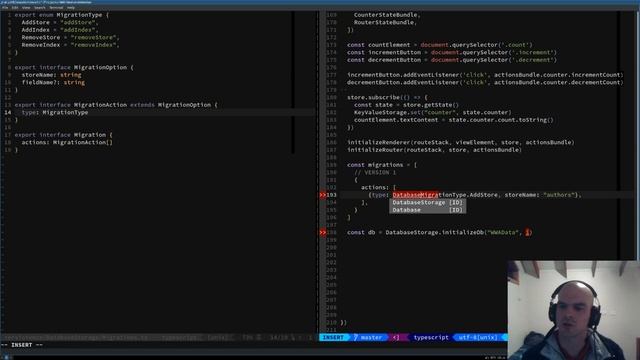This screenshot has width=640, height=360.
Task: Click the 'actions: [' line in right pane
Action: tap(378, 187)
